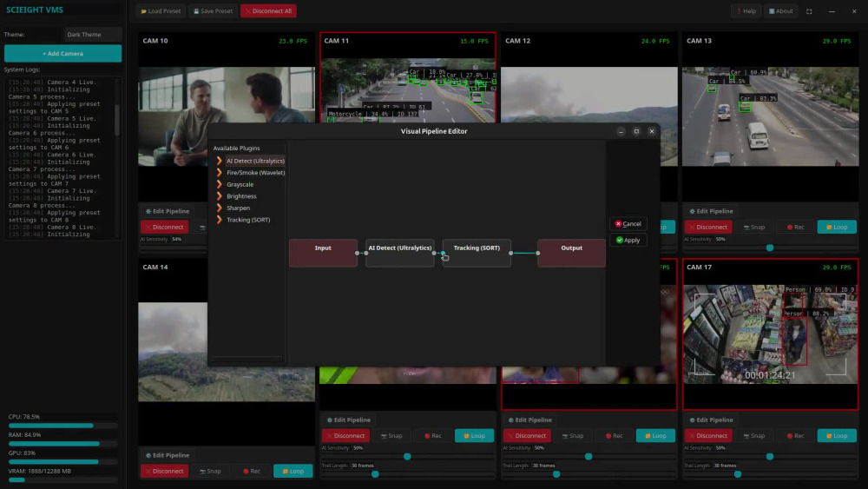Click the Tracking (SORT) node's output port
This screenshot has height=489, width=868.
(511, 253)
